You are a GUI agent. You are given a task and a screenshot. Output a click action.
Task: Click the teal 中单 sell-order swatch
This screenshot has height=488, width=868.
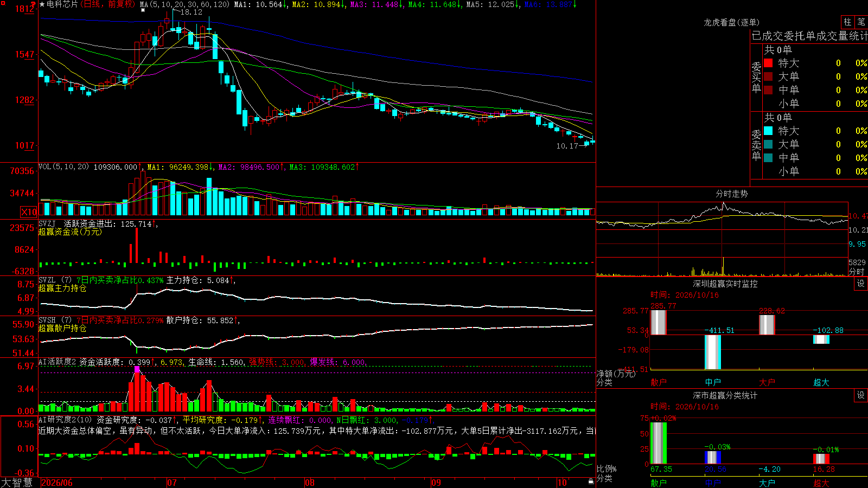click(x=768, y=158)
